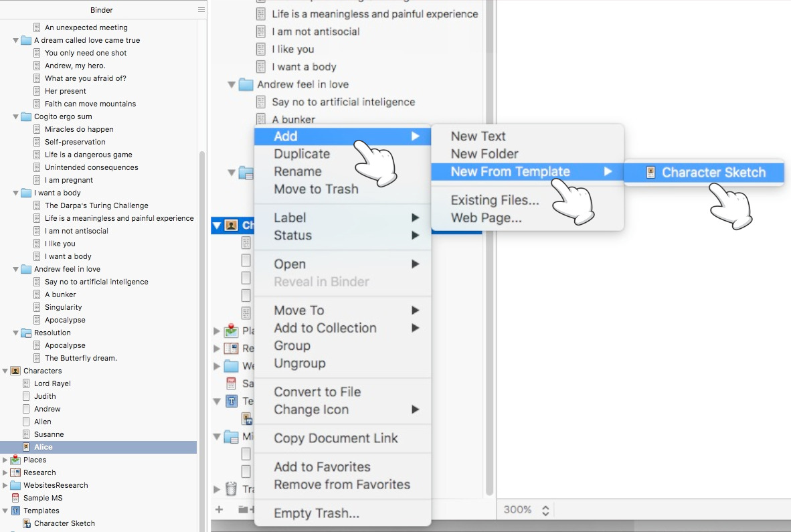The width and height of the screenshot is (791, 532).
Task: Click the Research notebook icon
Action: tap(15, 472)
